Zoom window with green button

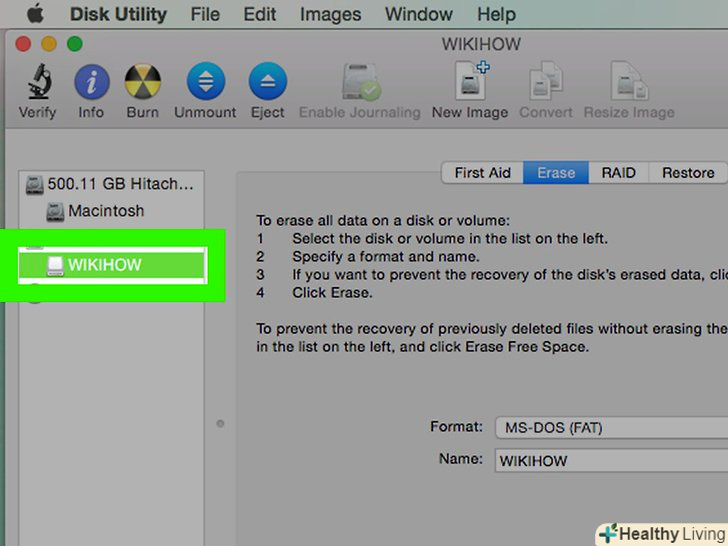tap(75, 44)
